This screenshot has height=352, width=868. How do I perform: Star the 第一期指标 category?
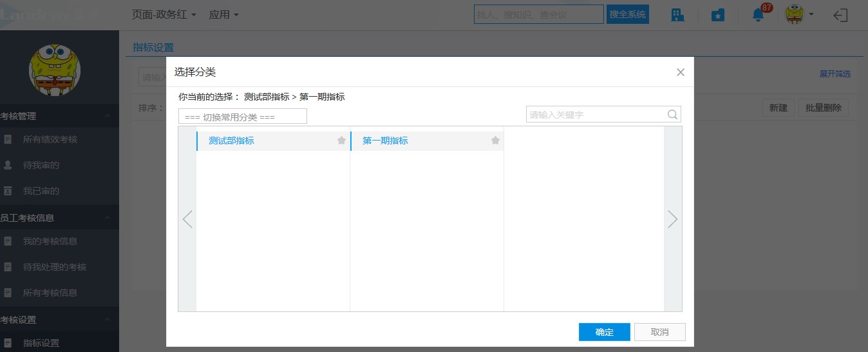click(x=495, y=141)
